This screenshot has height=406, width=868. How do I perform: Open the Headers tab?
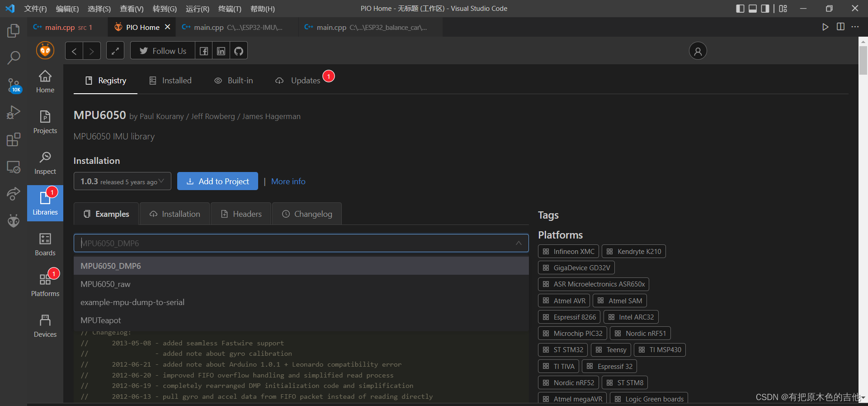(241, 214)
